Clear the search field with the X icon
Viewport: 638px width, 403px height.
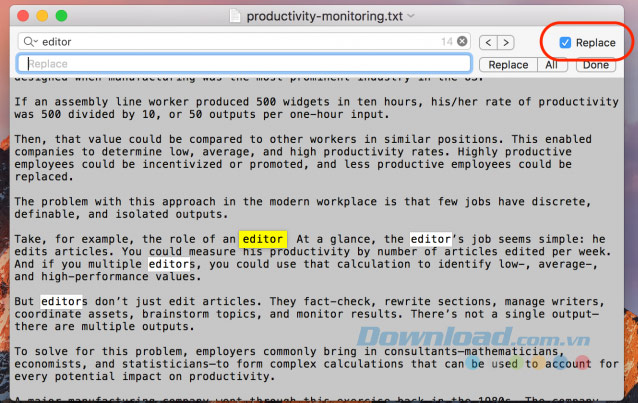point(462,41)
